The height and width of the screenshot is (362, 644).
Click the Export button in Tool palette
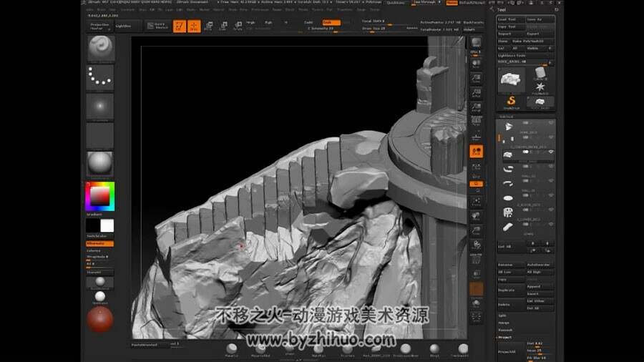coord(540,34)
